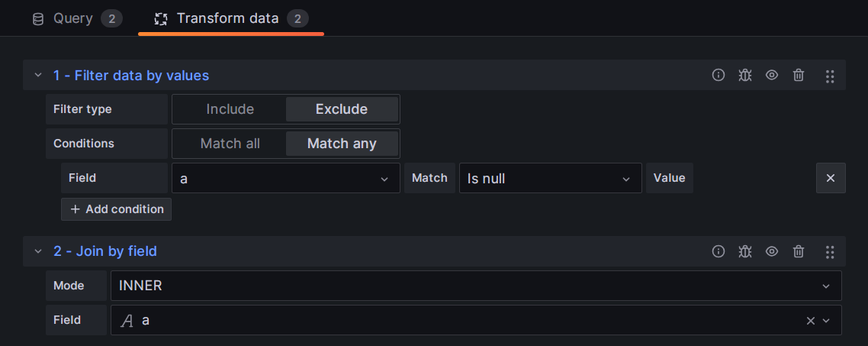Show info for Join by field
The image size is (868, 346).
point(718,251)
